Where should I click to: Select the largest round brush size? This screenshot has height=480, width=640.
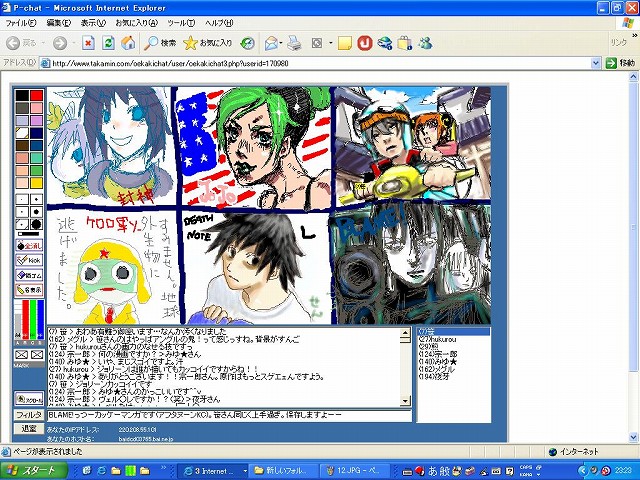[x=36, y=224]
